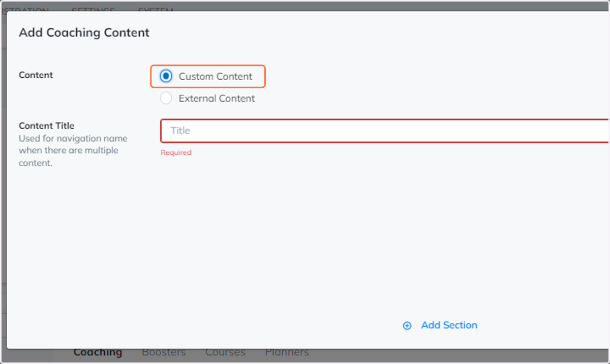The height and width of the screenshot is (364, 610).
Task: Switch to the Coaching tab in background
Action: (x=98, y=352)
